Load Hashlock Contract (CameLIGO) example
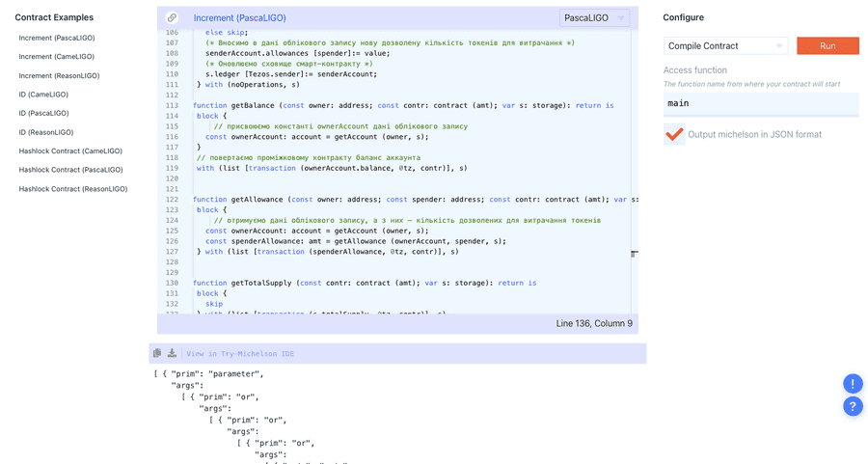 click(70, 150)
